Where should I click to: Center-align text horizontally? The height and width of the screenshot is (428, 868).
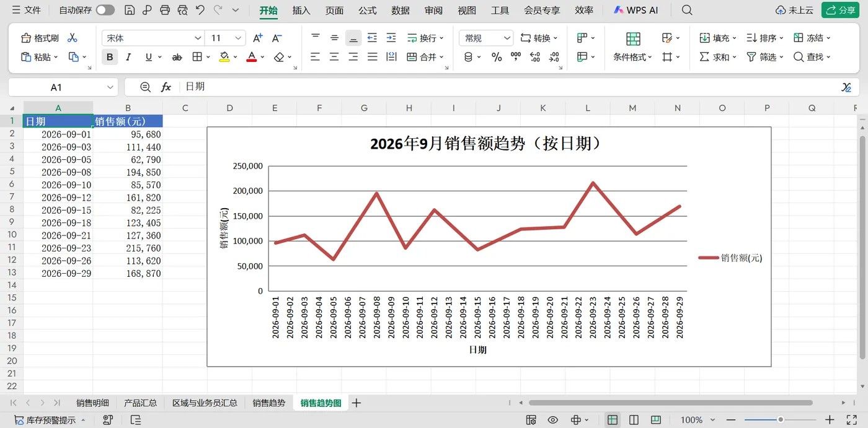334,57
